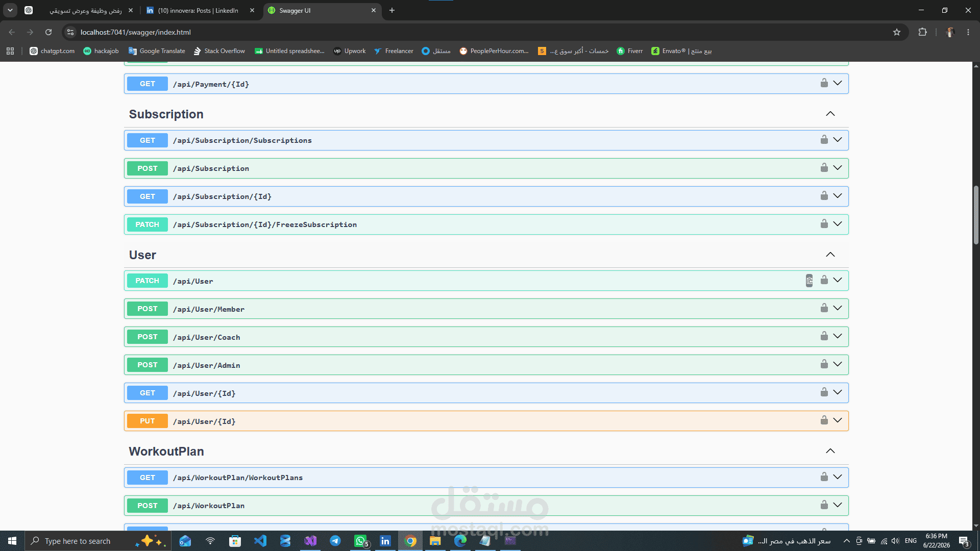Click the lock icon on GET /api/Payment/{Id}
Screen dimensions: 980x551
click(x=824, y=83)
